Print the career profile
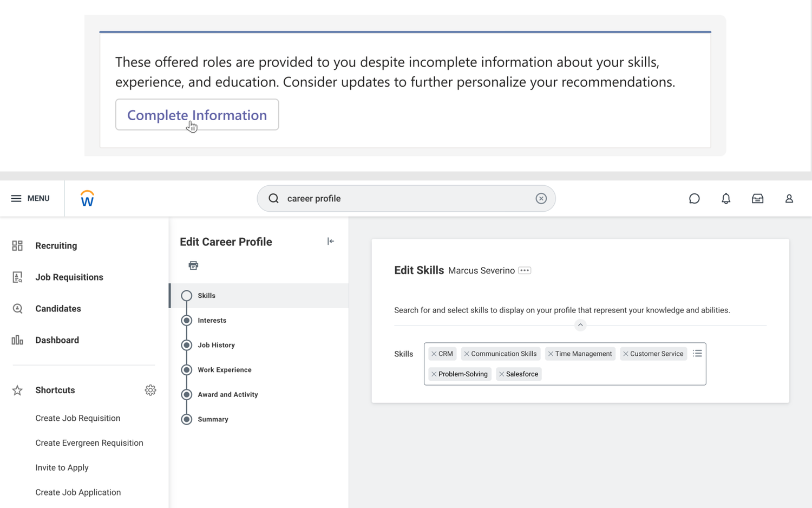The width and height of the screenshot is (812, 508). pyautogui.click(x=193, y=265)
